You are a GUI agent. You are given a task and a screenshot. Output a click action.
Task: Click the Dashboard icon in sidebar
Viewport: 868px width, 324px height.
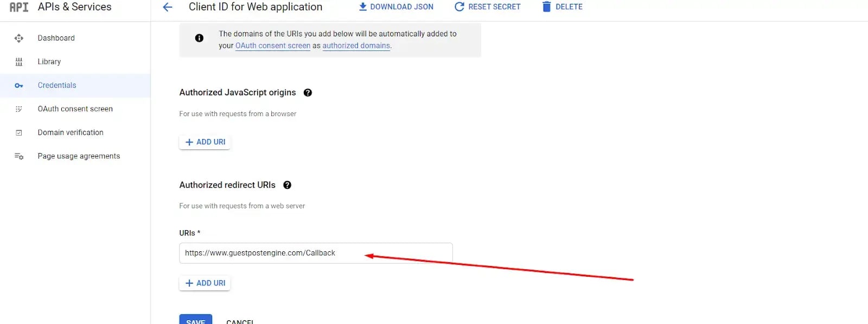pyautogui.click(x=19, y=38)
